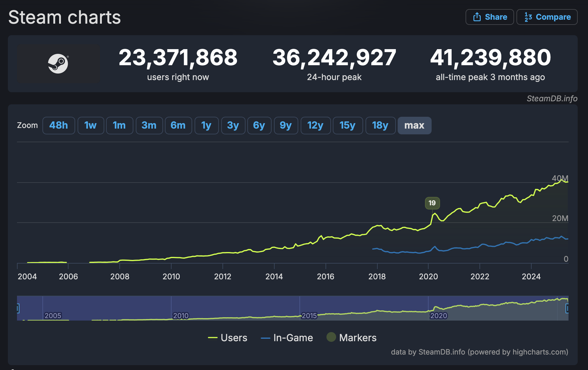
Task: Click the 20M y-axis label
Action: [x=560, y=218]
